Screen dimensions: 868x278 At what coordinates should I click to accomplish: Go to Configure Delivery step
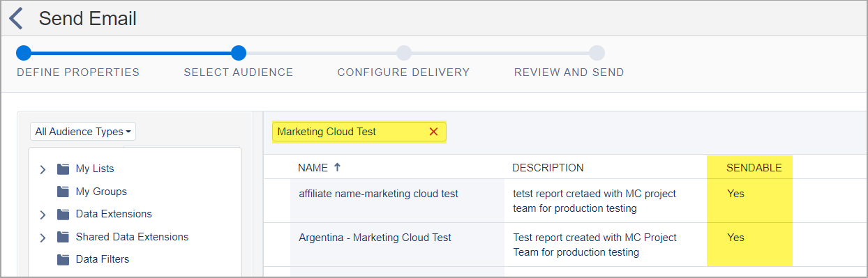click(x=403, y=72)
